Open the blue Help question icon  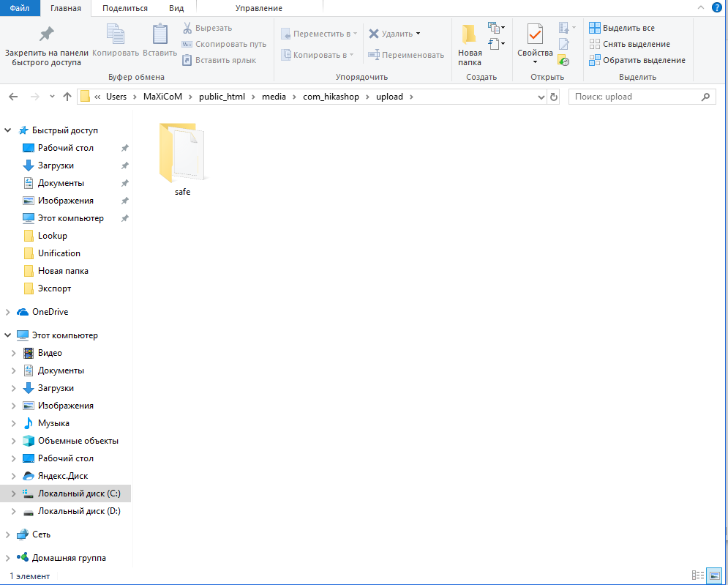716,7
